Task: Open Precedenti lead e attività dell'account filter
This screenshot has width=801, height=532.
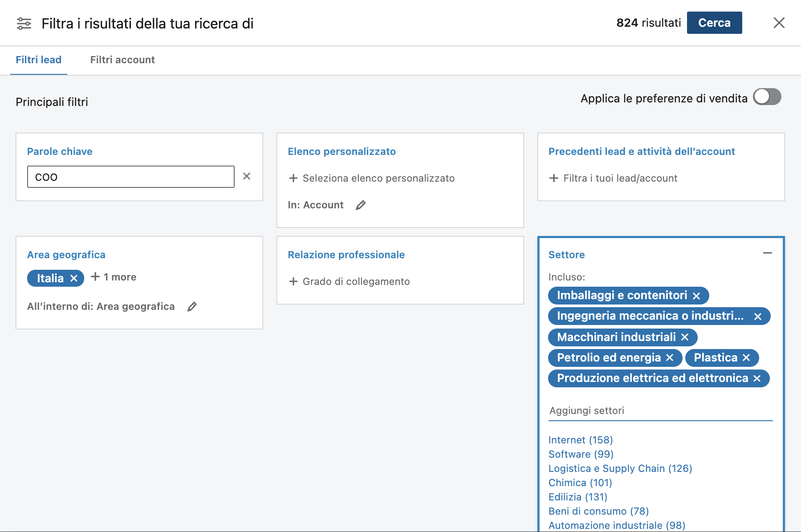Action: coord(642,151)
